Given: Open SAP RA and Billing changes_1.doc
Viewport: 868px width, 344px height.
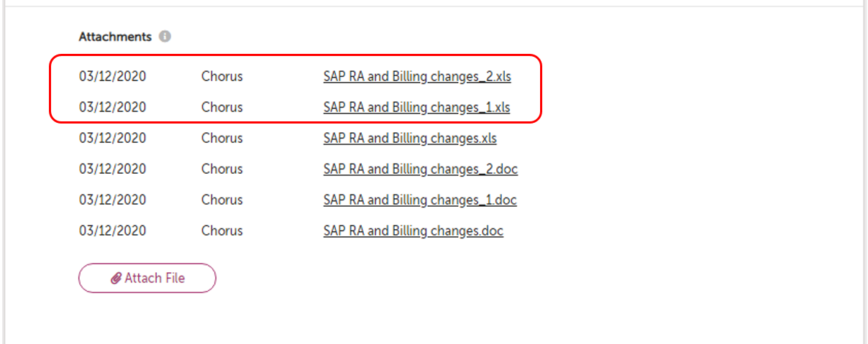Looking at the screenshot, I should (420, 200).
